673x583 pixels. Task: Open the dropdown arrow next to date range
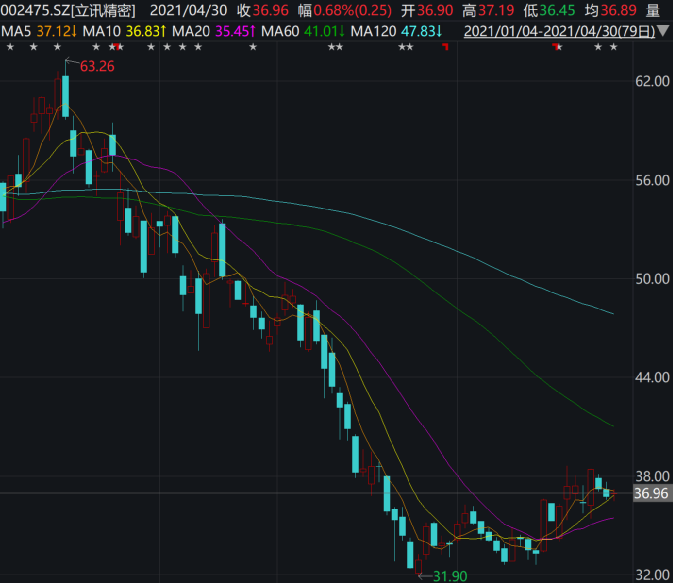(x=665, y=32)
